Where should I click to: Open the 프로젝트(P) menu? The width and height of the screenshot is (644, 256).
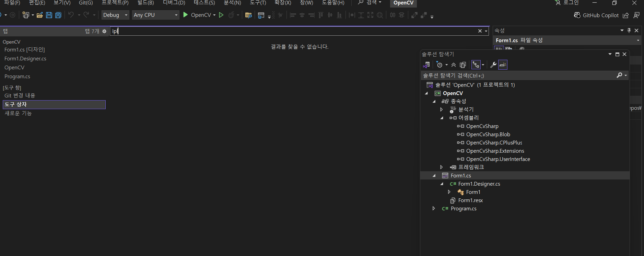pyautogui.click(x=115, y=3)
